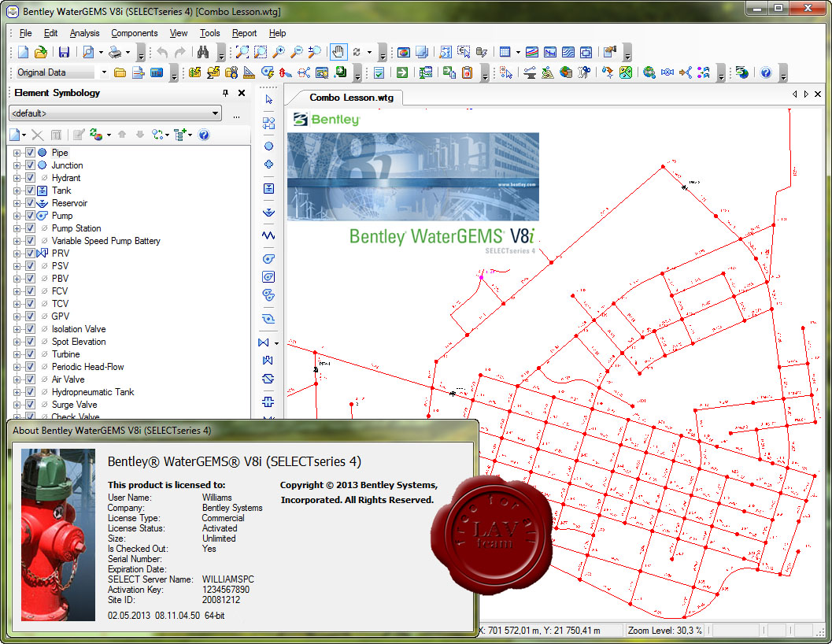Open Find with the binoculars icon

(203, 52)
